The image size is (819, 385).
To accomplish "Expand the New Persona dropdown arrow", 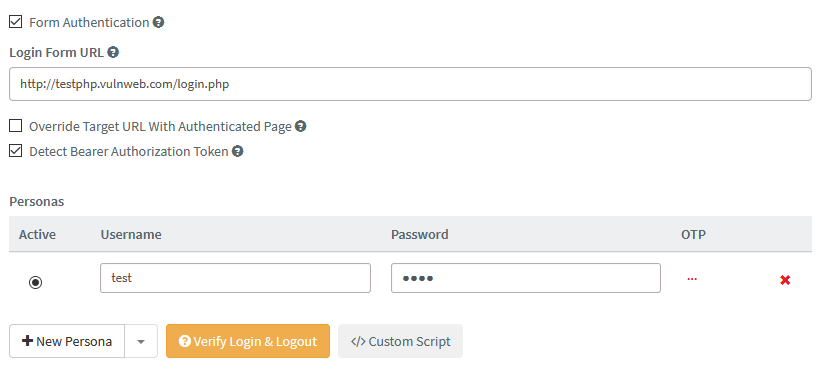I will coord(141,341).
